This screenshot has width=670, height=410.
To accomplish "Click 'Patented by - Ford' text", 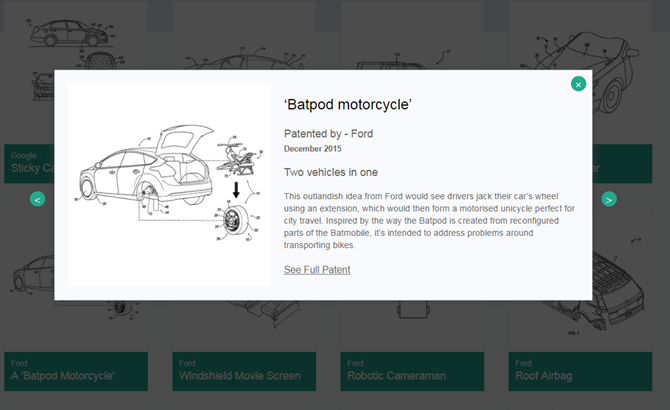I will [x=328, y=134].
